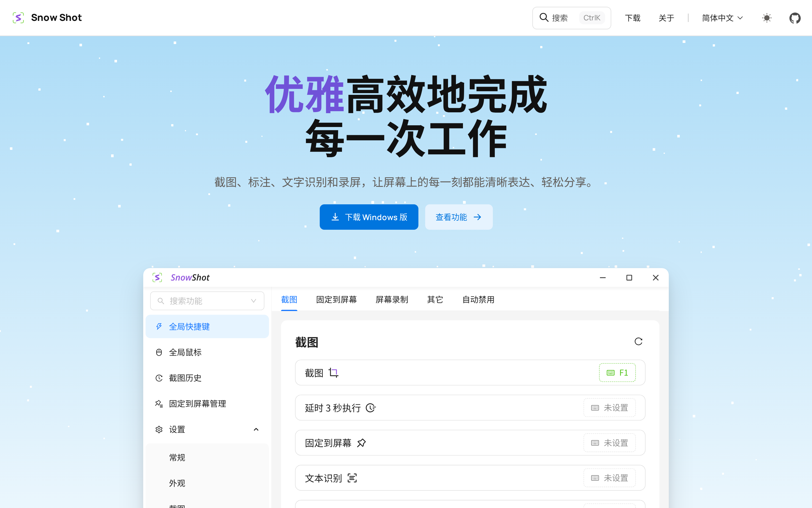Click the pin icon next to 固定到屏幕 row
The width and height of the screenshot is (812, 508).
[361, 443]
